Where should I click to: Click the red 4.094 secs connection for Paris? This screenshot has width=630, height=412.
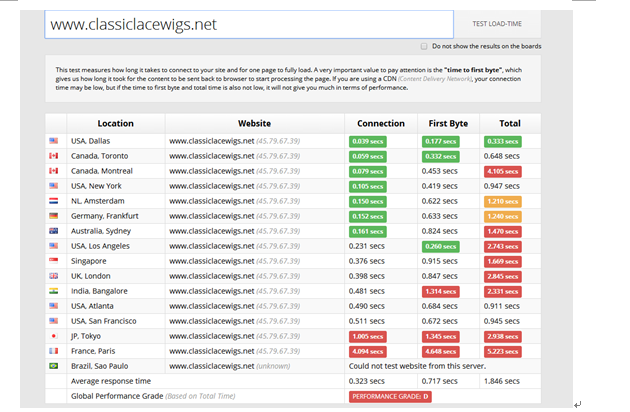tap(368, 352)
